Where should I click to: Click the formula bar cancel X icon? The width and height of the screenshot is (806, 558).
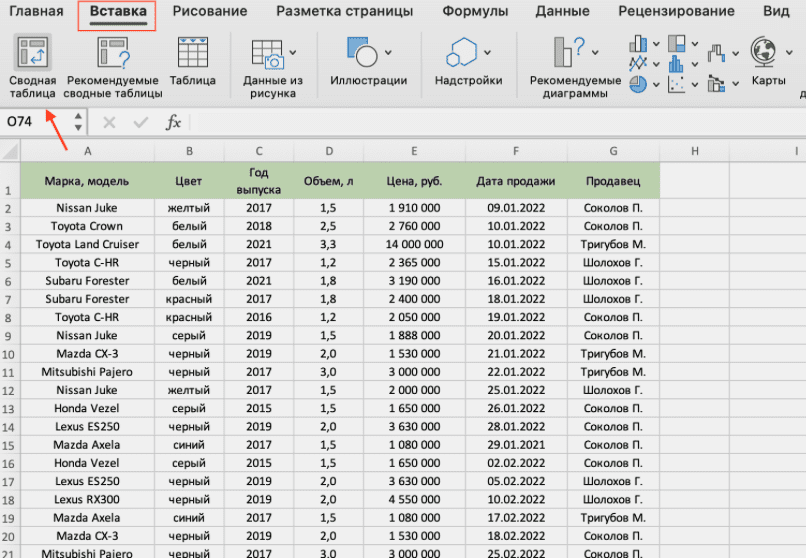coord(109,122)
